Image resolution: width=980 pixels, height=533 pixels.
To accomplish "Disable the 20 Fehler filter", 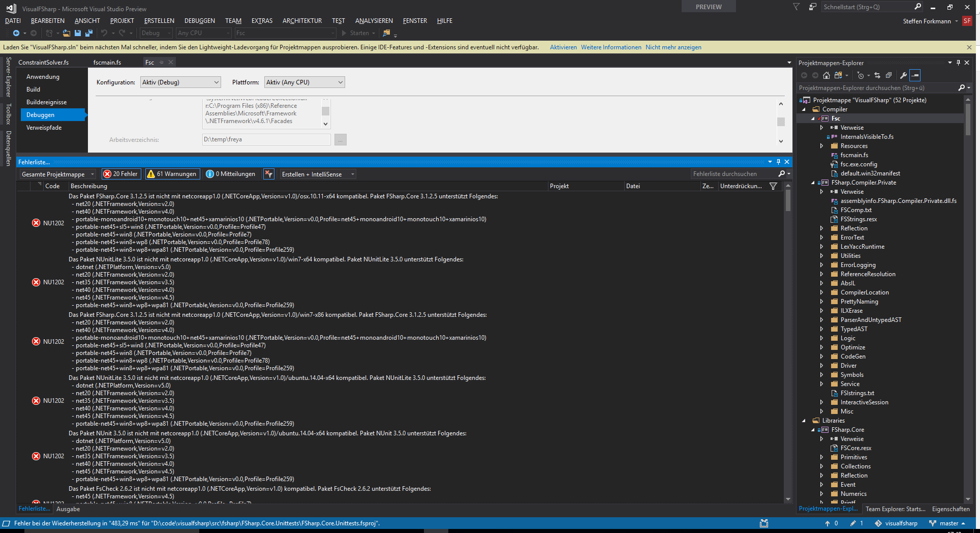I will tap(121, 174).
